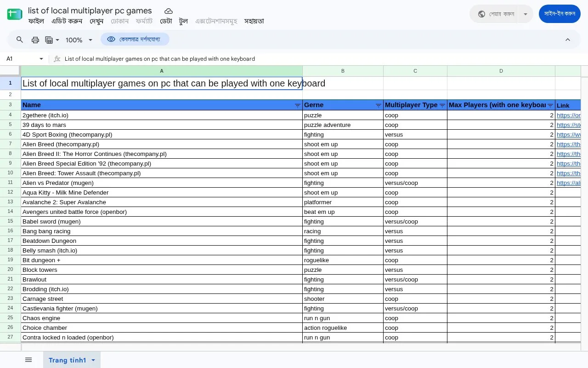588x368 pixels.
Task: Open the এডিট করুন menu
Action: coord(67,21)
